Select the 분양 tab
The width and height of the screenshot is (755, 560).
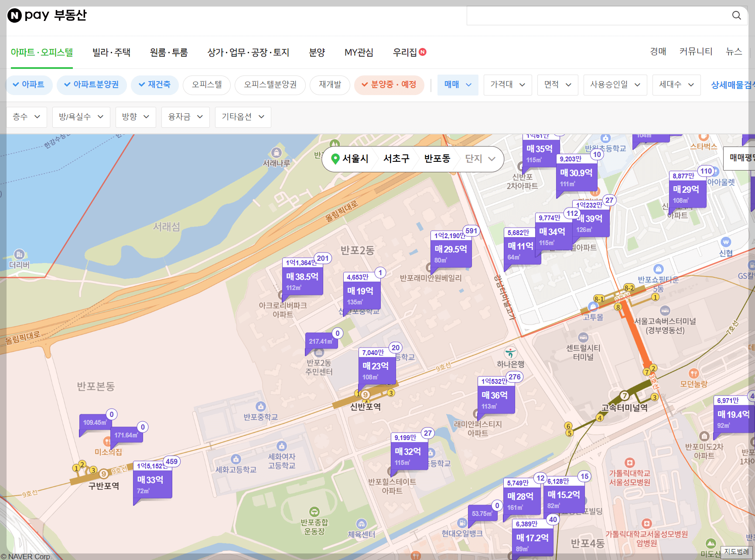coord(317,52)
